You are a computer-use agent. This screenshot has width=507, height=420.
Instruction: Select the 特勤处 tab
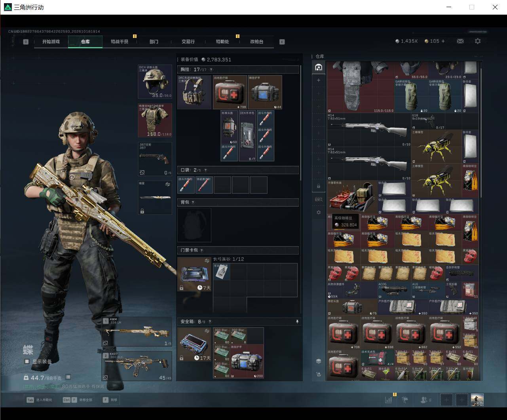(x=222, y=42)
